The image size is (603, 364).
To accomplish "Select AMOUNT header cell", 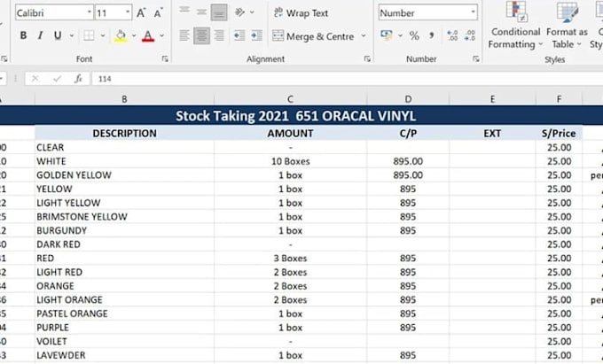I will pyautogui.click(x=290, y=133).
